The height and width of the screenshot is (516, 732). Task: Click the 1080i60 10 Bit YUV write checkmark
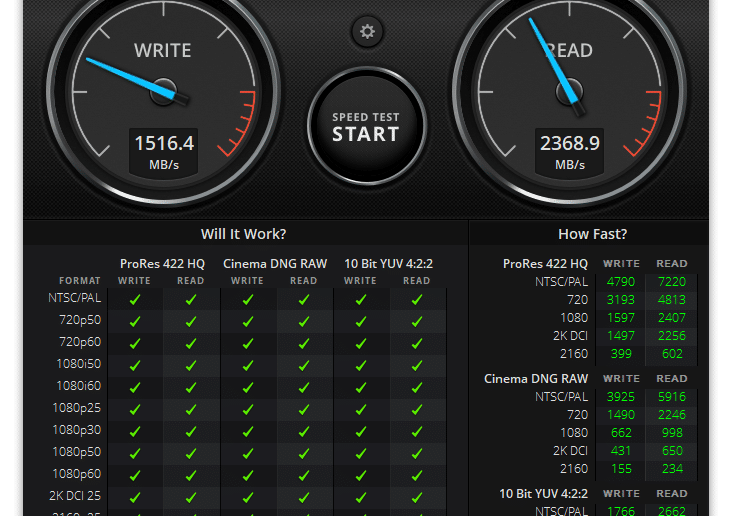(361, 387)
